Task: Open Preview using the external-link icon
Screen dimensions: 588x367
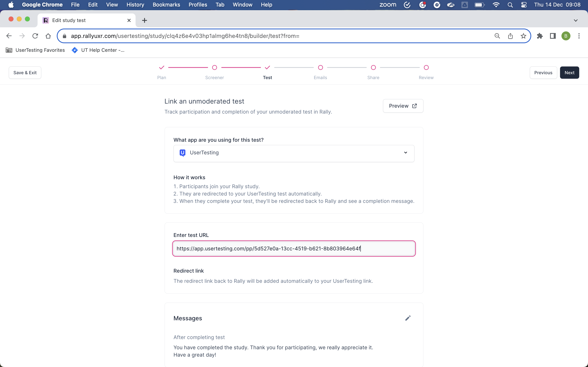Action: click(x=414, y=106)
